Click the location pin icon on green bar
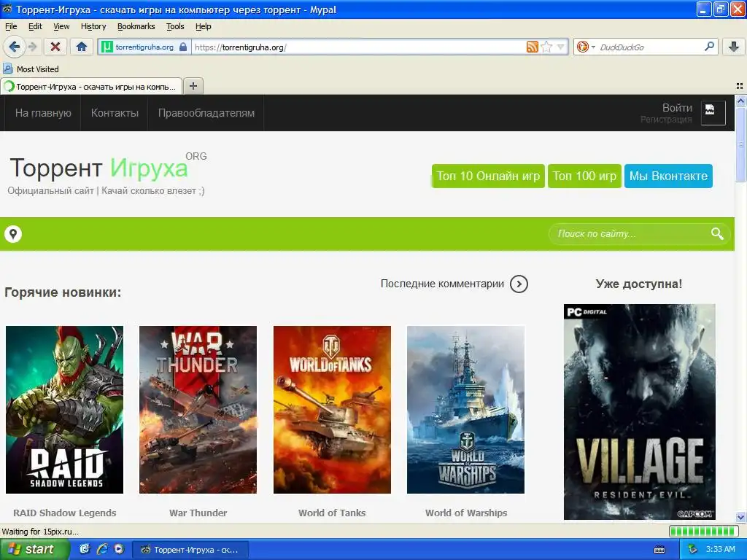The width and height of the screenshot is (747, 560). (x=13, y=234)
